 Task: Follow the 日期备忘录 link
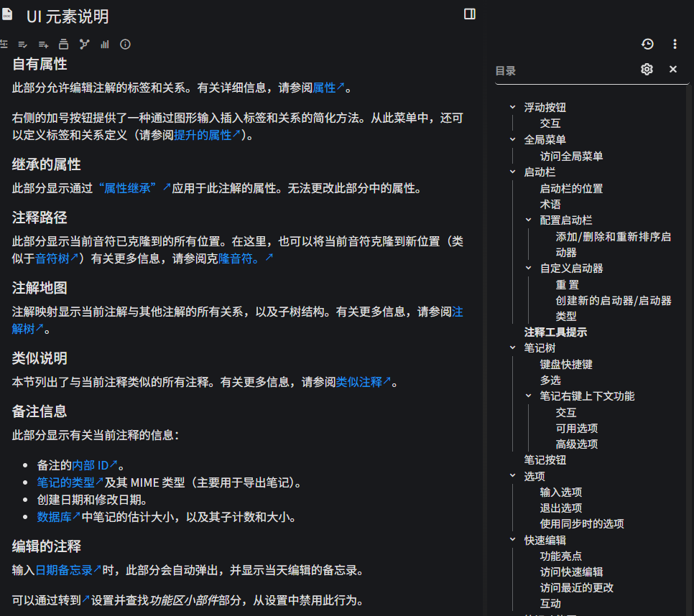(68, 570)
